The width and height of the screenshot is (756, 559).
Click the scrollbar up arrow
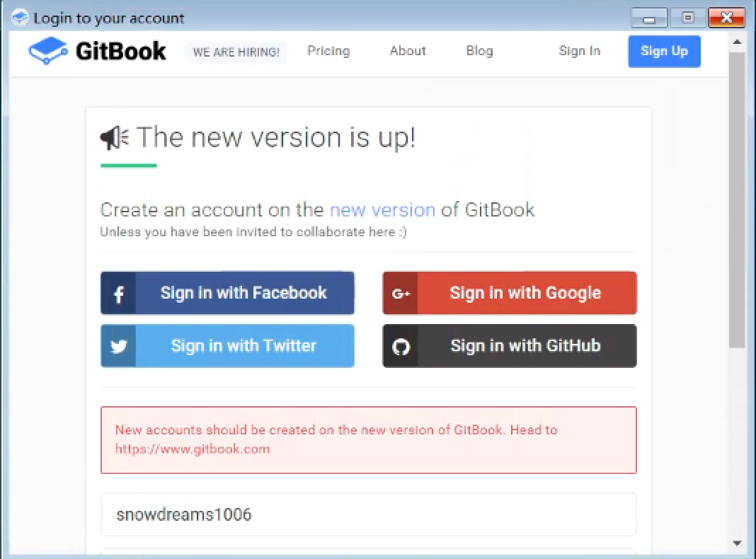(x=737, y=42)
